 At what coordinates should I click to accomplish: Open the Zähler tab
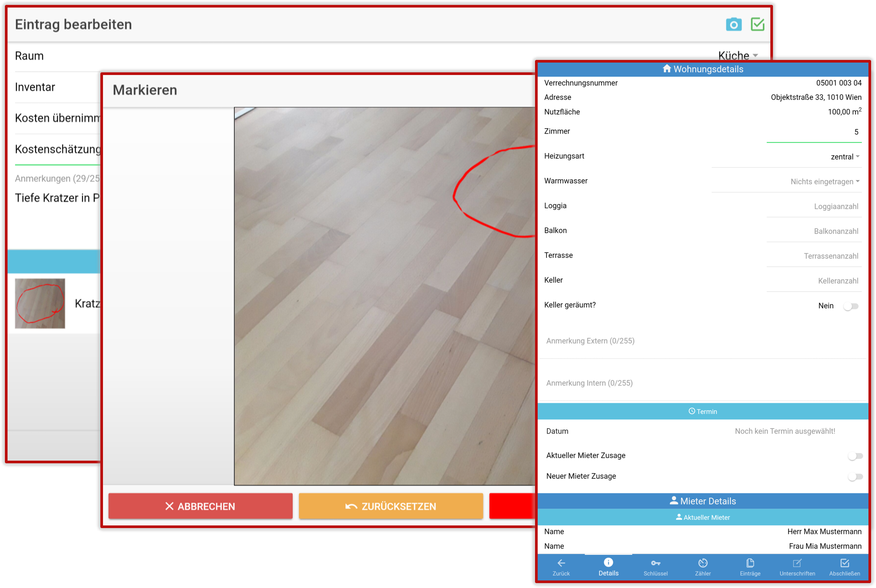click(703, 567)
